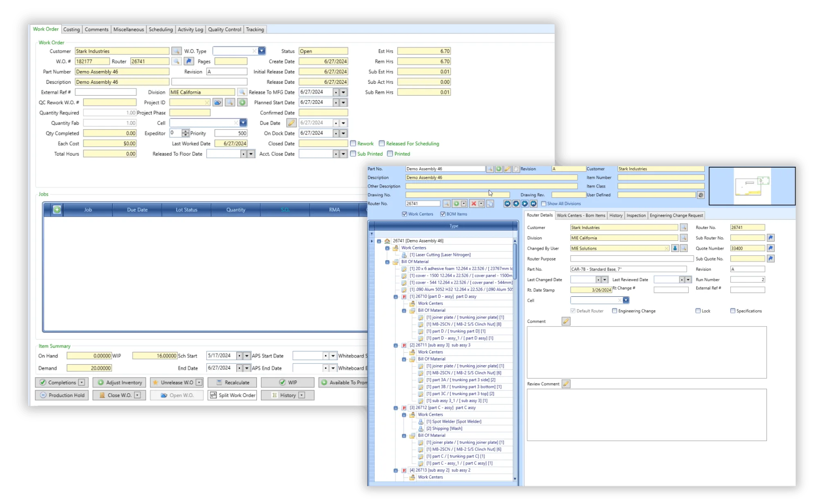Enable the Rework checkbox
The width and height of the screenshot is (818, 504).
[x=353, y=143]
